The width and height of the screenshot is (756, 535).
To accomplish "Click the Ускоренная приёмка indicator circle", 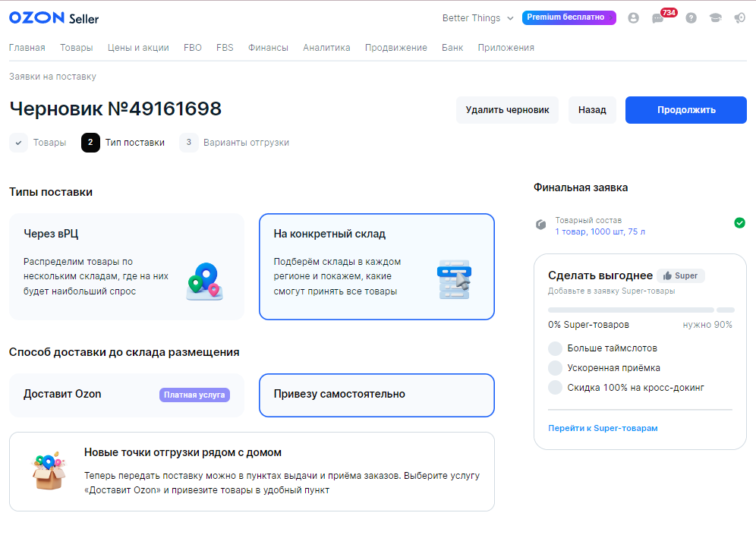I will pos(556,368).
